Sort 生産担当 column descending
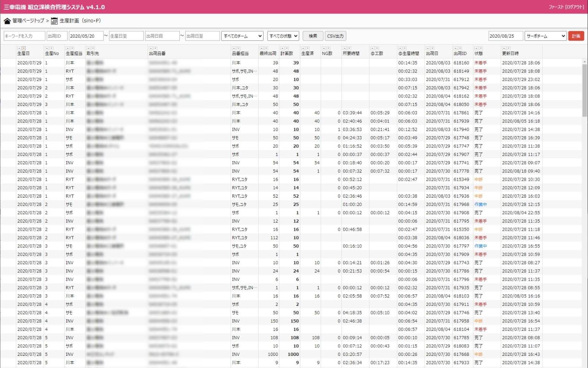 pos(72,48)
